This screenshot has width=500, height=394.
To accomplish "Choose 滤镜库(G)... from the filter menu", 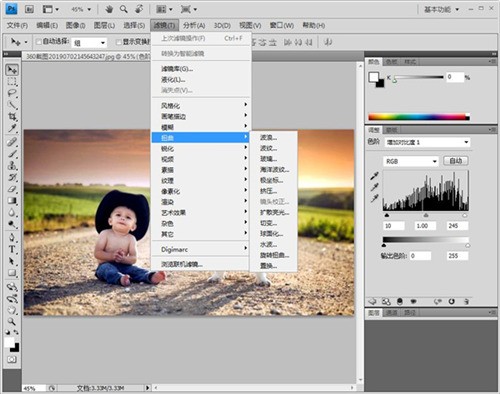I will click(201, 69).
